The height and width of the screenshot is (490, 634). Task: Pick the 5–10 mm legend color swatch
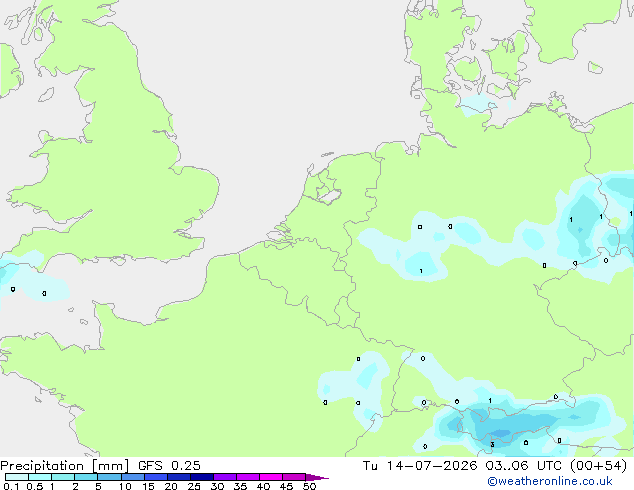(x=109, y=477)
